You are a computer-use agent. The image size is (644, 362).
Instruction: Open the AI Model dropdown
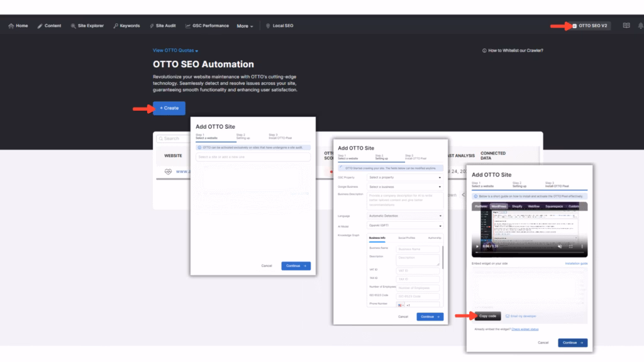[405, 225]
